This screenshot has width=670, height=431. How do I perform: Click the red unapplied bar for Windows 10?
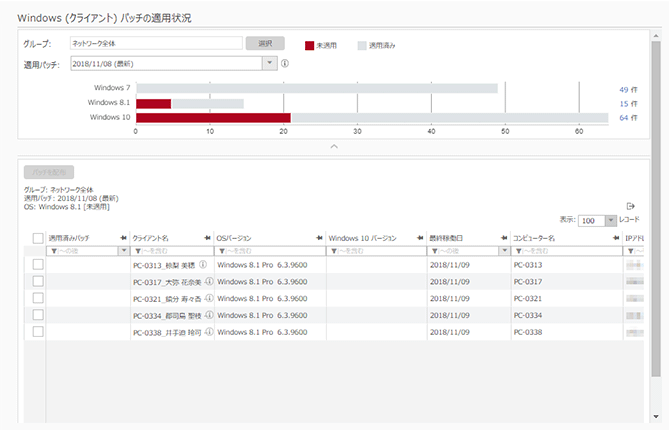click(213, 117)
